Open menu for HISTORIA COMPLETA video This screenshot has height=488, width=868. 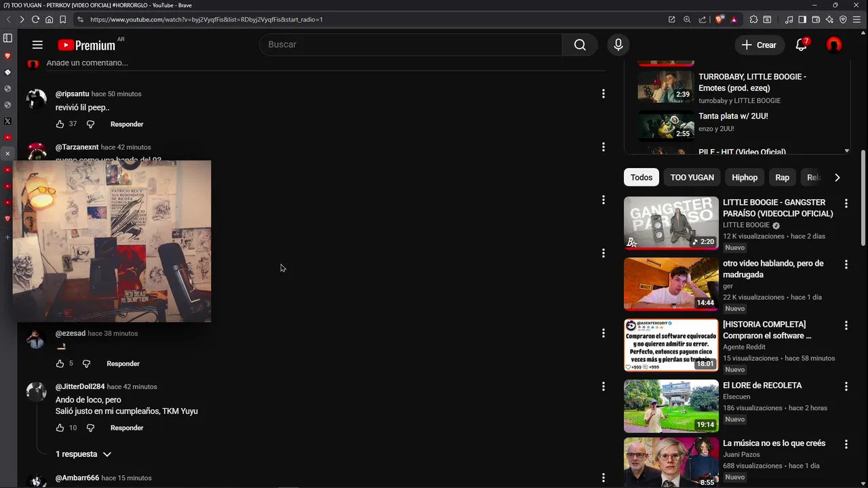(x=846, y=325)
